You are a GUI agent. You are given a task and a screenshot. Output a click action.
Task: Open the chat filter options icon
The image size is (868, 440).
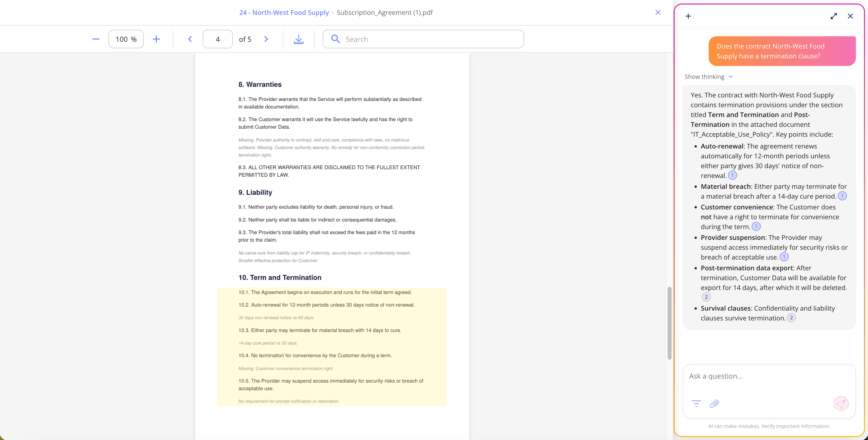click(x=696, y=403)
